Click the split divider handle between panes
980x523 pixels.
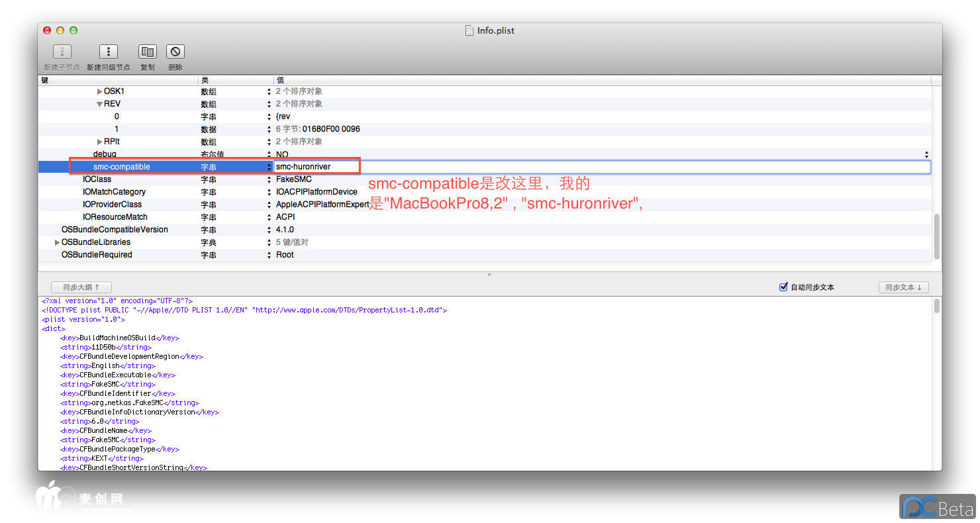pos(489,273)
